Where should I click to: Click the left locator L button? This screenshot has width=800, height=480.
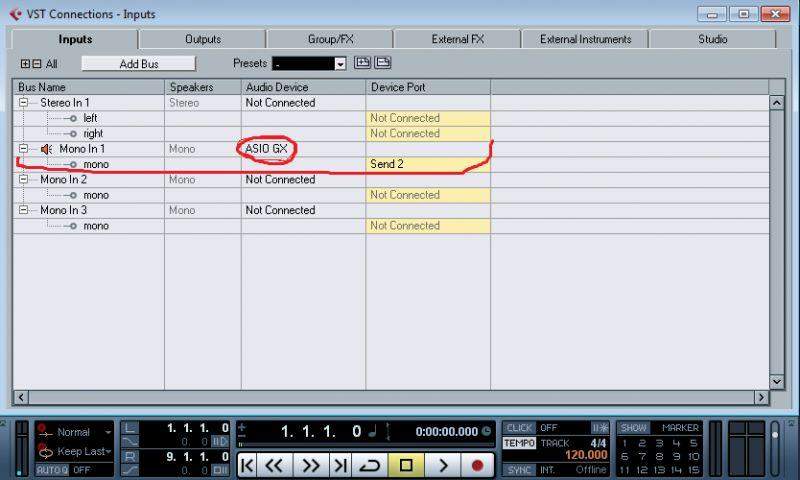[x=130, y=428]
